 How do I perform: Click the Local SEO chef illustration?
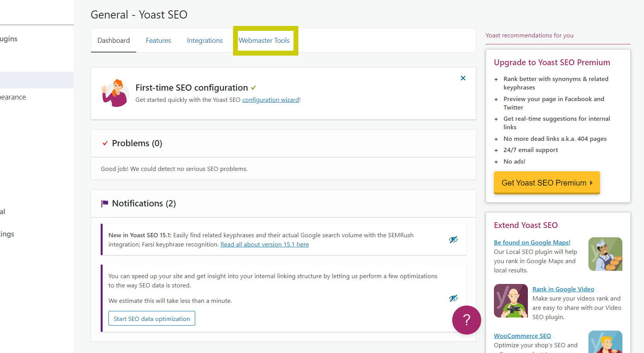[x=605, y=254]
